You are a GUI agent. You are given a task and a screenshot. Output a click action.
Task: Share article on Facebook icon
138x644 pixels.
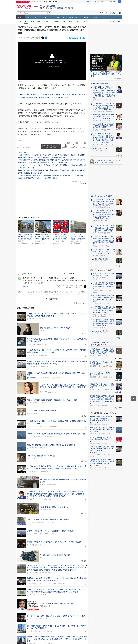coord(46,38)
